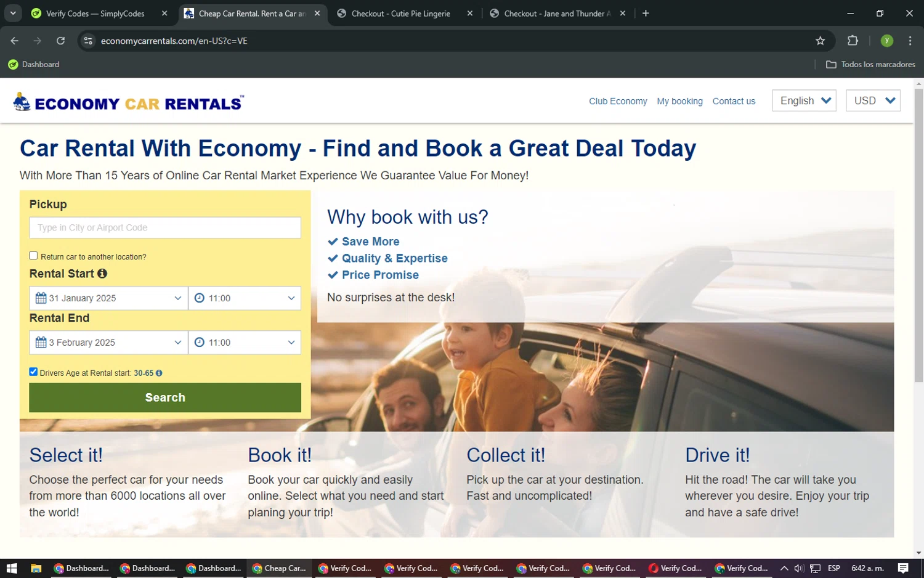Open the My booking link

(x=679, y=101)
